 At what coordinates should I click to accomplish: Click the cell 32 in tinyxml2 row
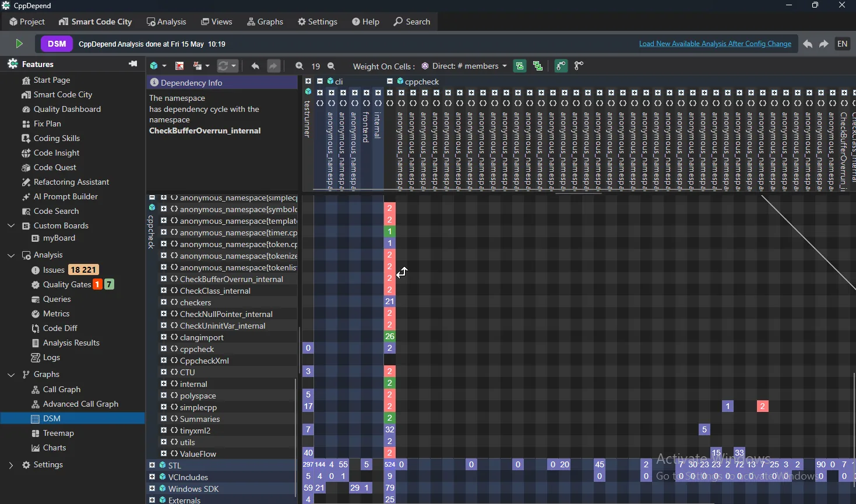(390, 429)
